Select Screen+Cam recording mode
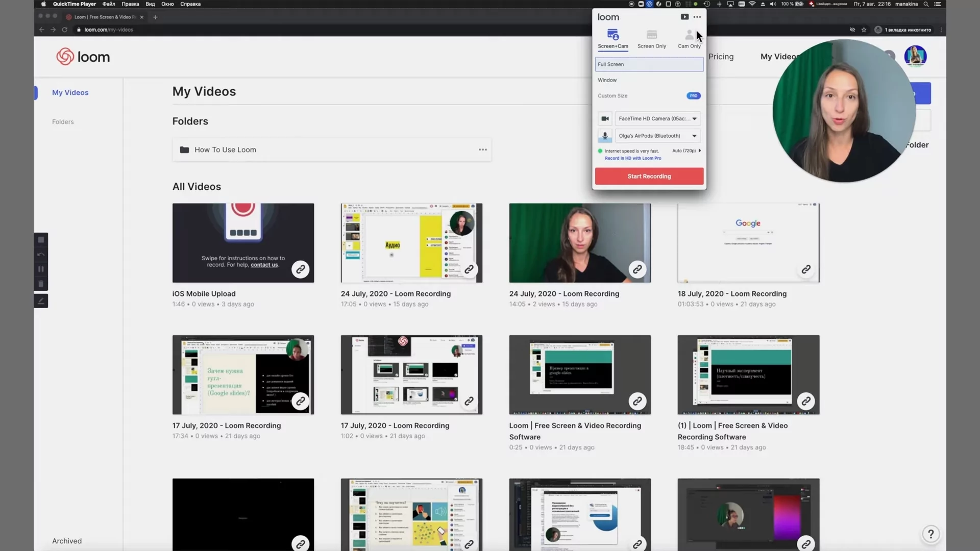 (x=613, y=39)
